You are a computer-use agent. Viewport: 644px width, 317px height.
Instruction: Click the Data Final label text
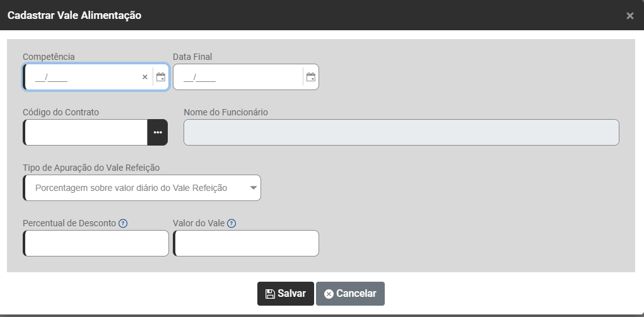[x=192, y=57]
